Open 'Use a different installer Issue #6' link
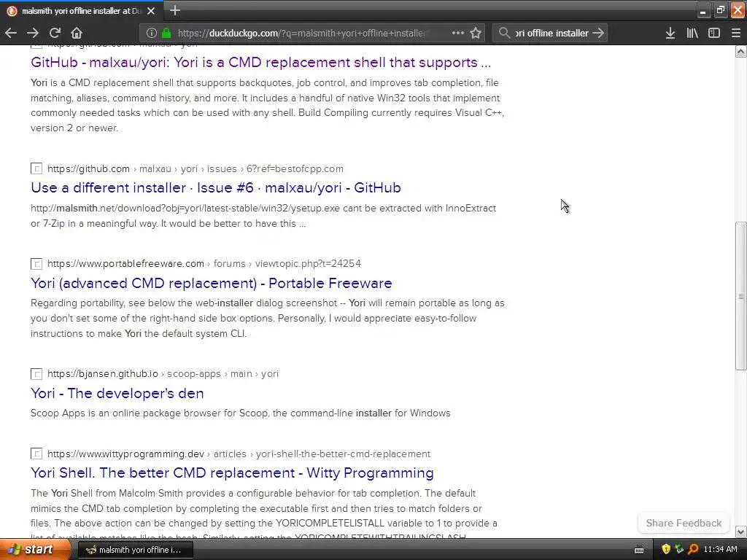Image resolution: width=747 pixels, height=560 pixels. [x=216, y=187]
